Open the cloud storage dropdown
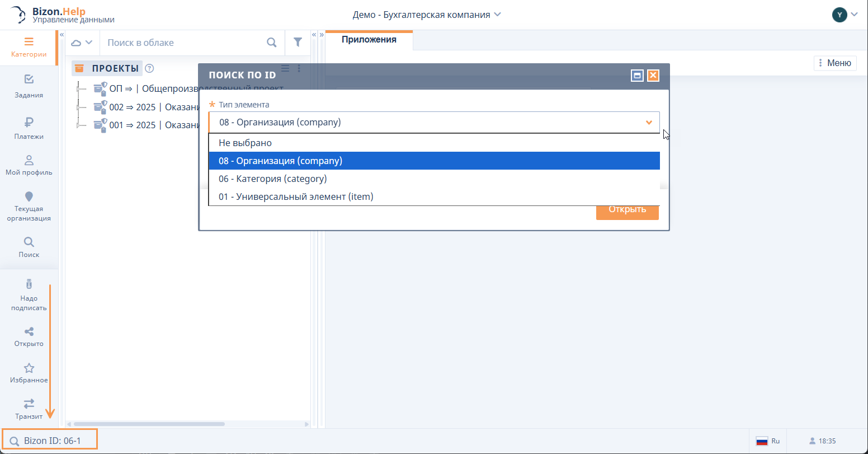The height and width of the screenshot is (454, 868). pyautogui.click(x=82, y=43)
